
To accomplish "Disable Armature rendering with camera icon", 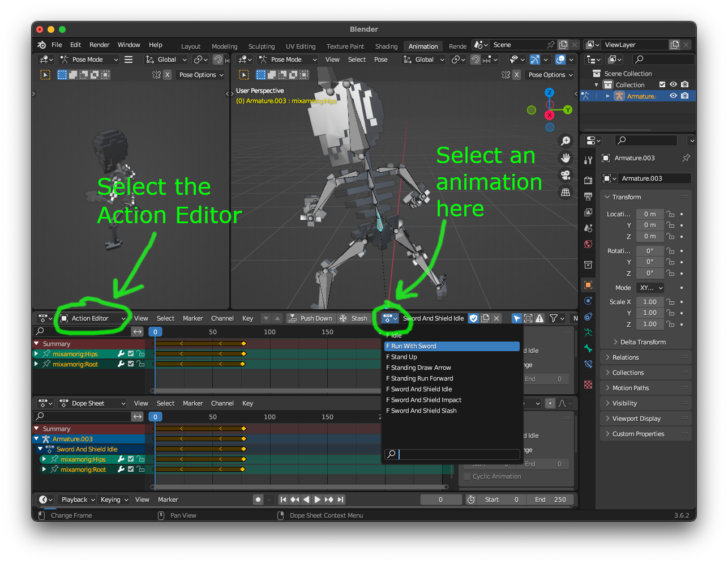I will (685, 96).
